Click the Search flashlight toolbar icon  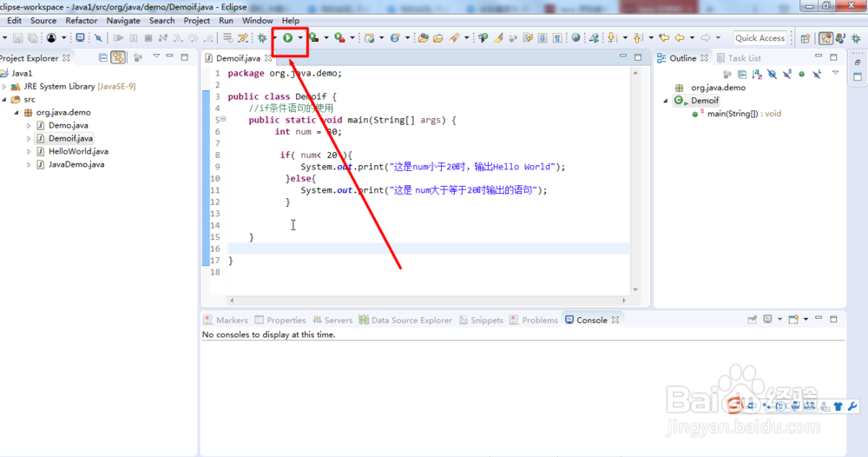pyautogui.click(x=454, y=37)
